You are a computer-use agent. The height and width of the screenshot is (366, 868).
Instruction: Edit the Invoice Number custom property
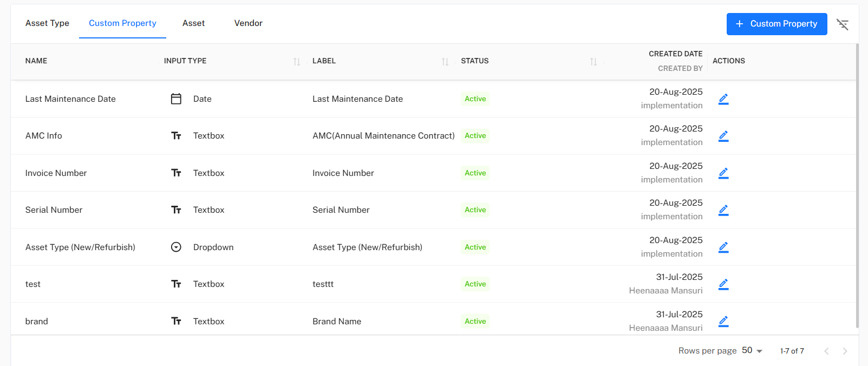click(x=723, y=173)
